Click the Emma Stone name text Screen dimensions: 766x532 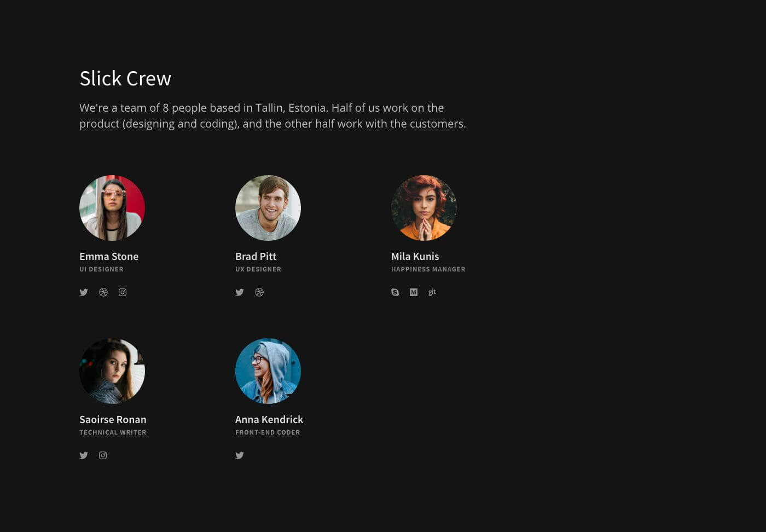(109, 256)
